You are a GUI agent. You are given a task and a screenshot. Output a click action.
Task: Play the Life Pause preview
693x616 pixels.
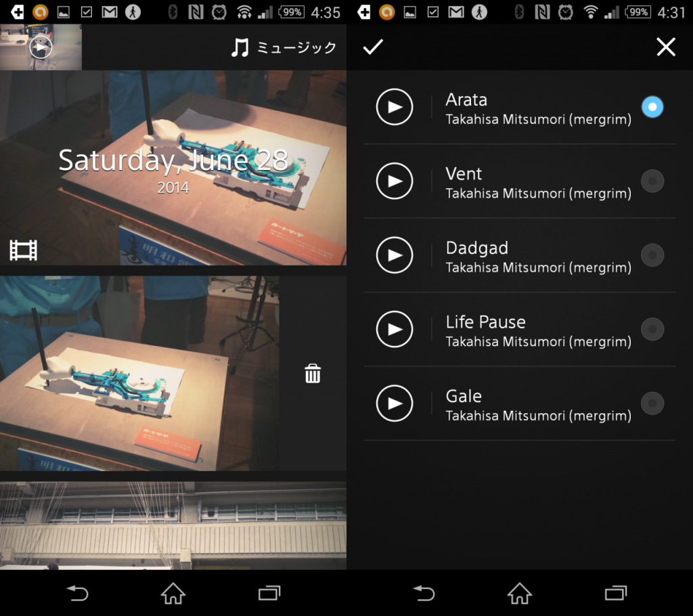(x=395, y=329)
